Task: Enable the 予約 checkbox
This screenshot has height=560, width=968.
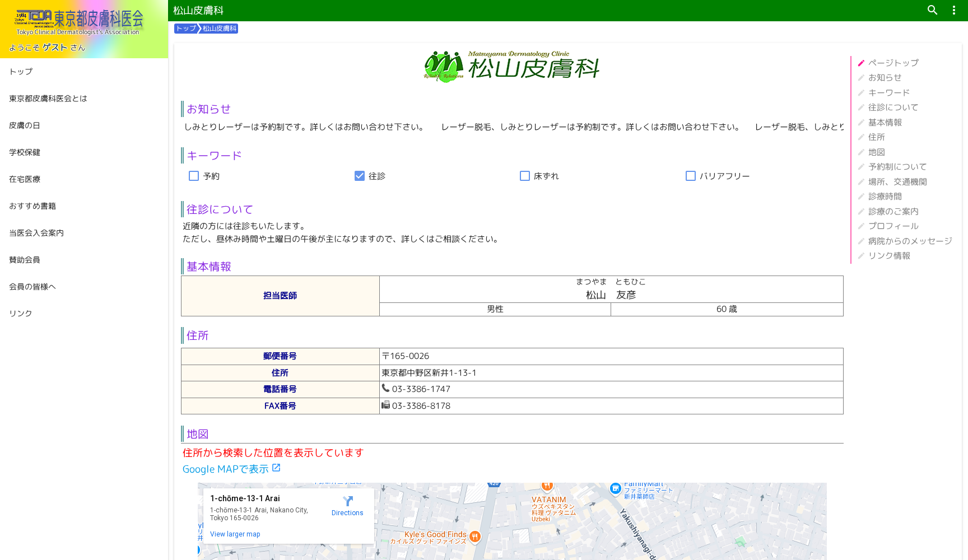Action: click(x=193, y=176)
